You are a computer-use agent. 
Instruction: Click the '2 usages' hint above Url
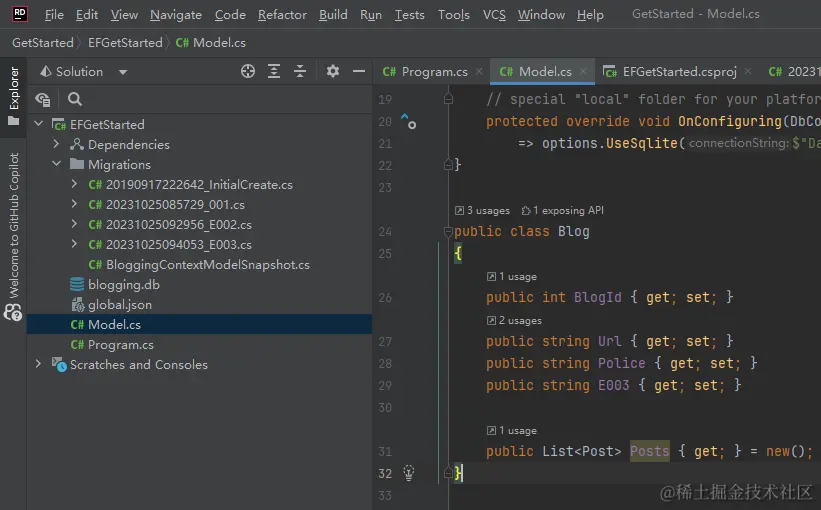point(514,320)
